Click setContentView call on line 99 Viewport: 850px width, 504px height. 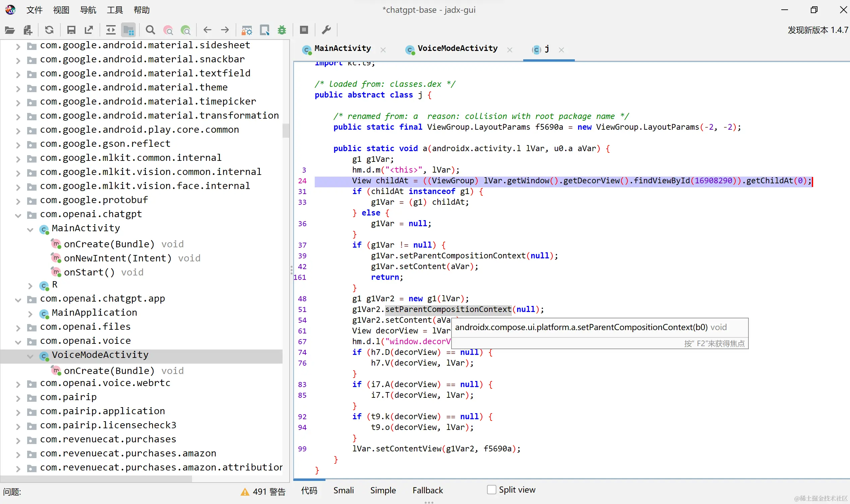(409, 449)
